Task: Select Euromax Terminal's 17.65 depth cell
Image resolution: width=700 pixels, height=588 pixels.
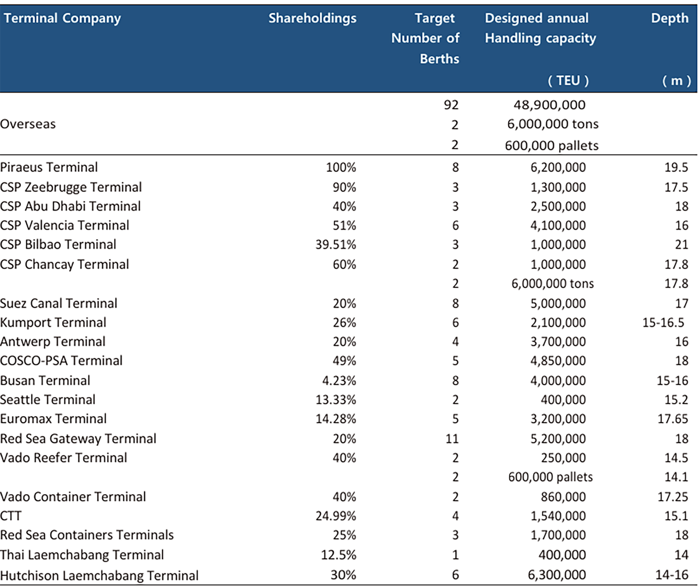Action: (x=673, y=419)
